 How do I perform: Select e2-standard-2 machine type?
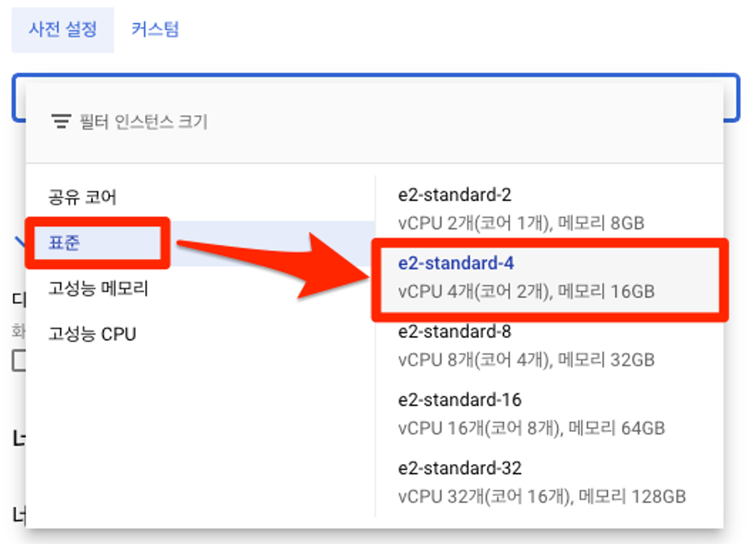pos(521,208)
